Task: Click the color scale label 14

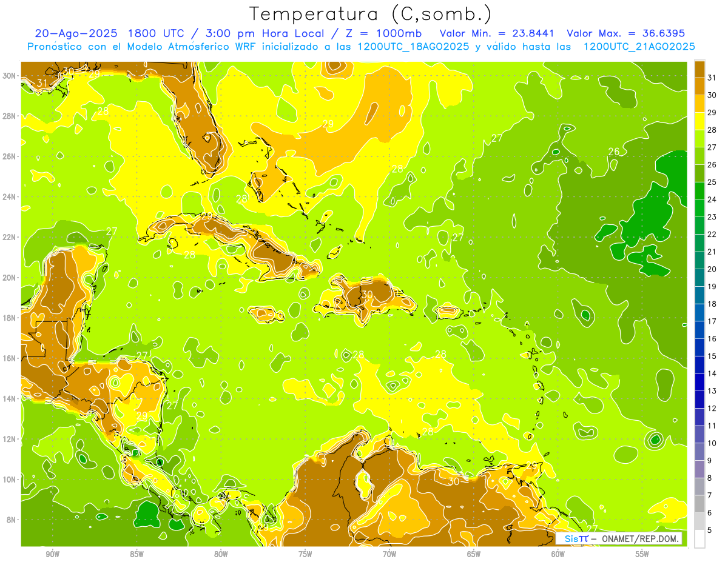Action: [712, 373]
